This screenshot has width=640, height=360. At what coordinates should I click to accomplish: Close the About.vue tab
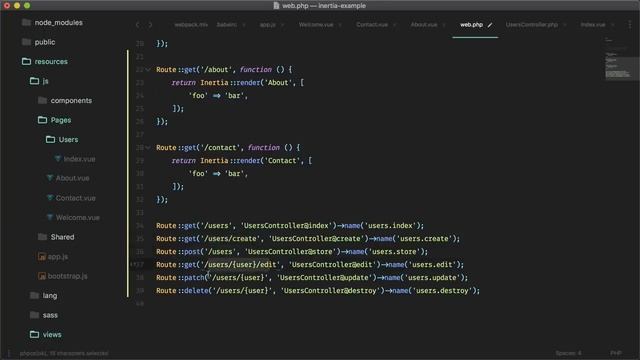coord(444,25)
